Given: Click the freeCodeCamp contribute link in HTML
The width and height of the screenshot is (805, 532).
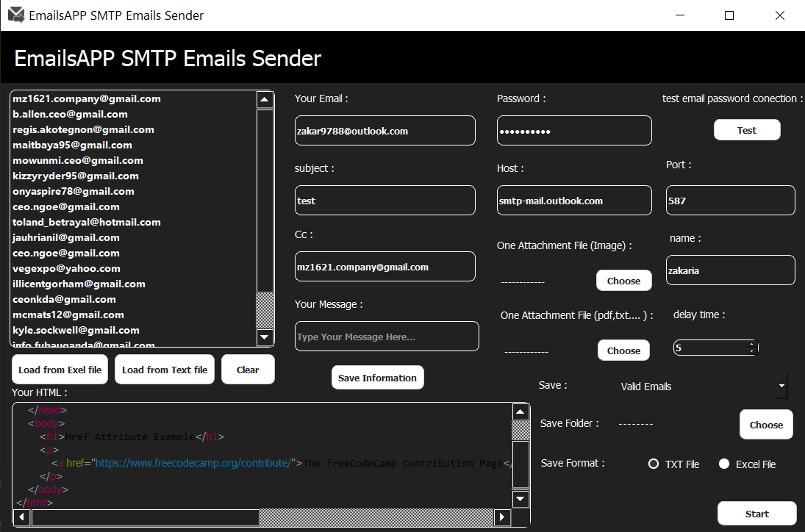Looking at the screenshot, I should (x=193, y=463).
